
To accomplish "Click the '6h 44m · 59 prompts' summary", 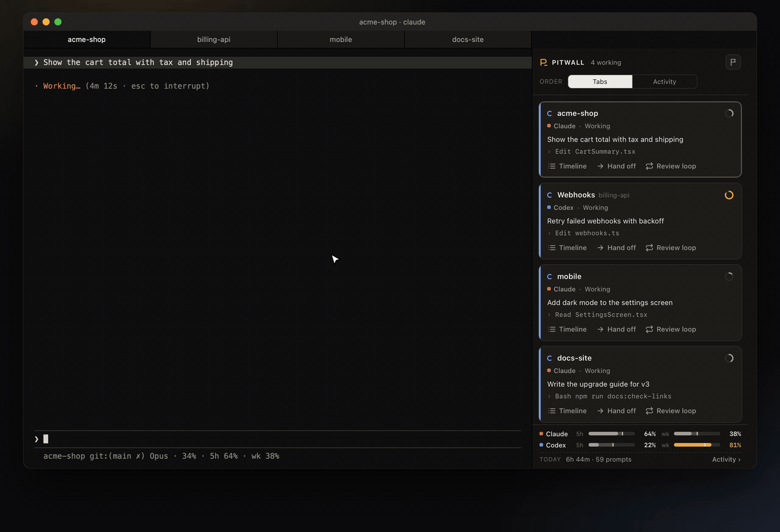I will point(599,460).
